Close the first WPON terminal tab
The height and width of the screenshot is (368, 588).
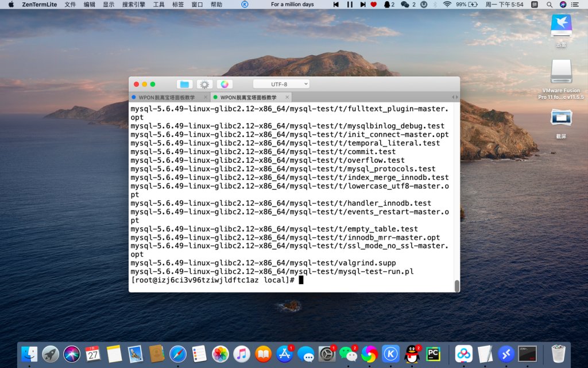coord(206,97)
